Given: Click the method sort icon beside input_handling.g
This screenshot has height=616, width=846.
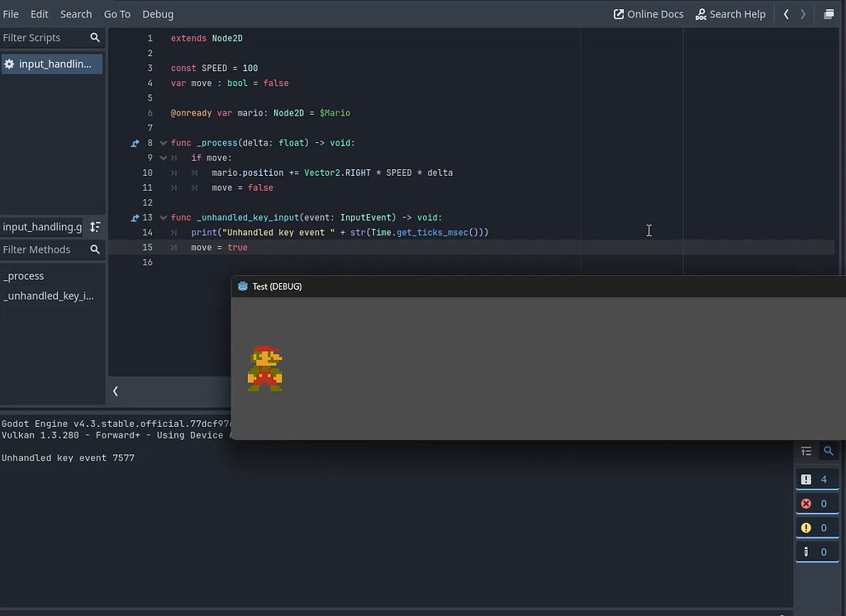Looking at the screenshot, I should pos(95,227).
